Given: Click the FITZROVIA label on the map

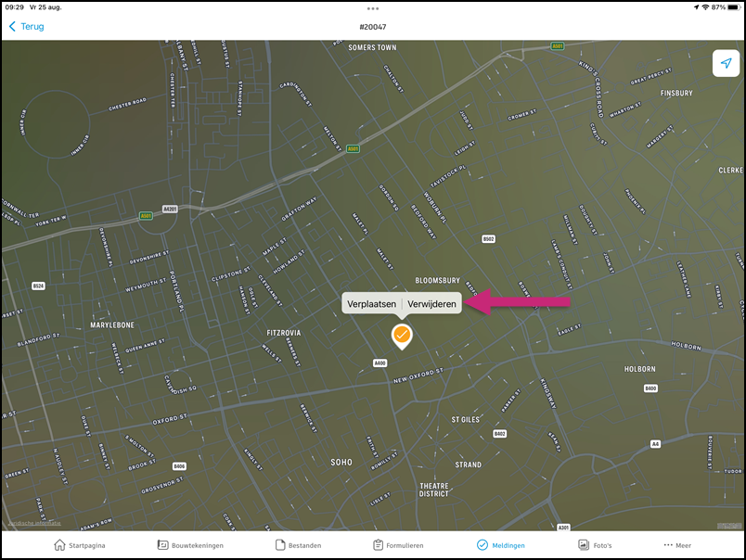Looking at the screenshot, I should point(284,333).
